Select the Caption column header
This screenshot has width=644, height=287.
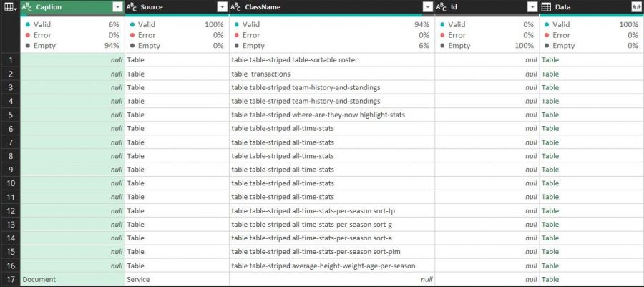coord(72,7)
